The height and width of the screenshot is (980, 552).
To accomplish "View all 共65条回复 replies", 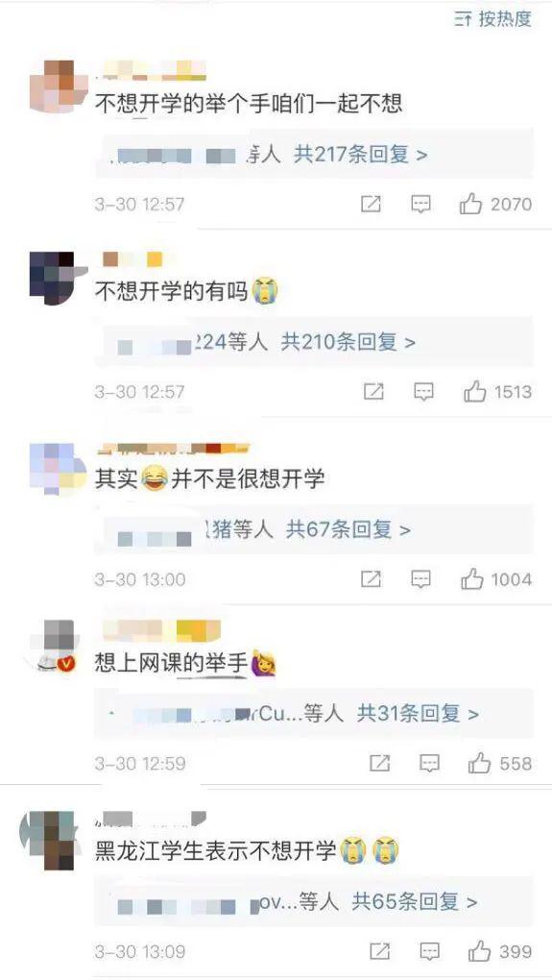I will tap(414, 902).
